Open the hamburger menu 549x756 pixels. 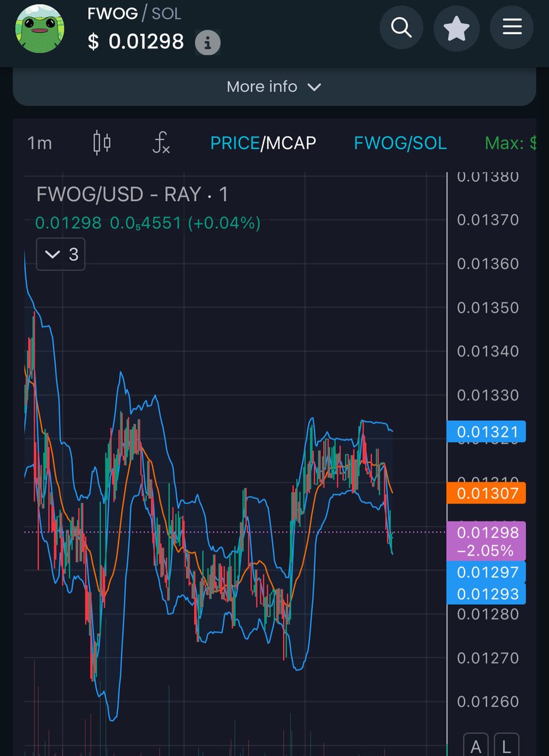pyautogui.click(x=512, y=28)
